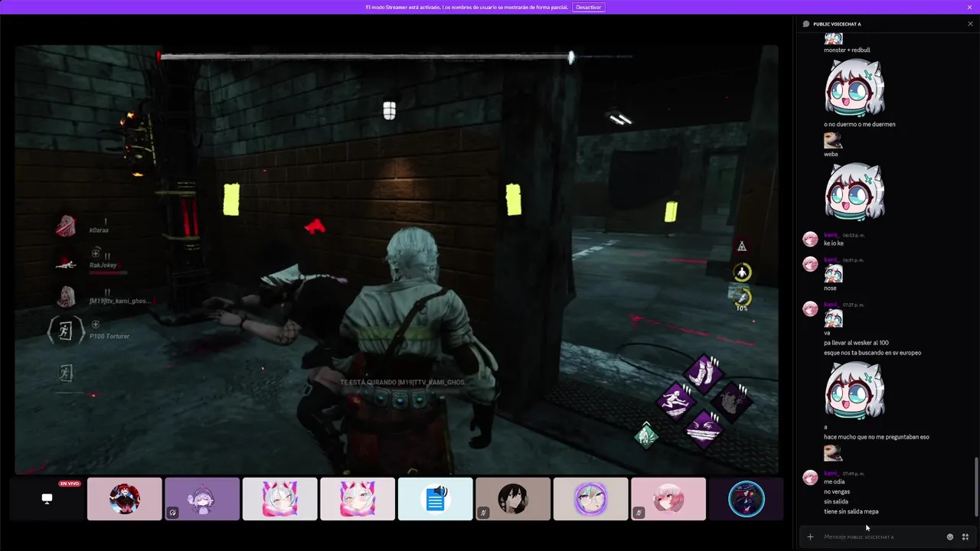Viewport: 980px width, 551px height.
Task: Open the apps launcher icon in message bar
Action: (x=965, y=536)
